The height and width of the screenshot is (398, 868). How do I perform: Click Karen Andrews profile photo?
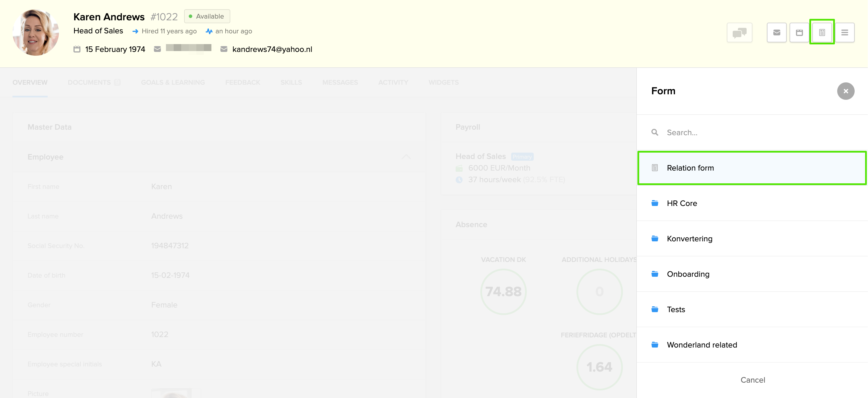point(36,32)
